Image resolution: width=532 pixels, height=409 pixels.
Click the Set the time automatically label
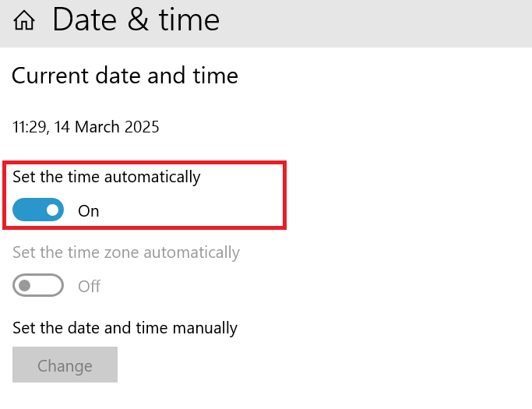coord(107,177)
